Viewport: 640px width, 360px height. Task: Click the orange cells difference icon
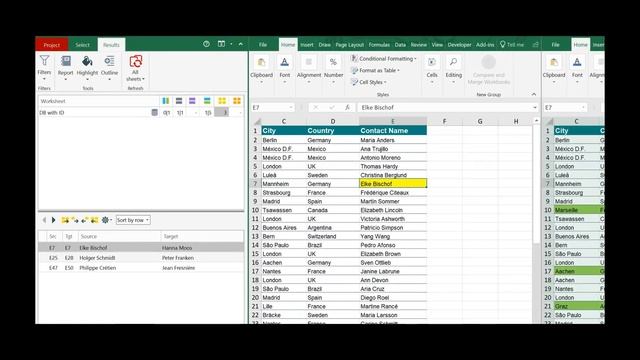237,101
